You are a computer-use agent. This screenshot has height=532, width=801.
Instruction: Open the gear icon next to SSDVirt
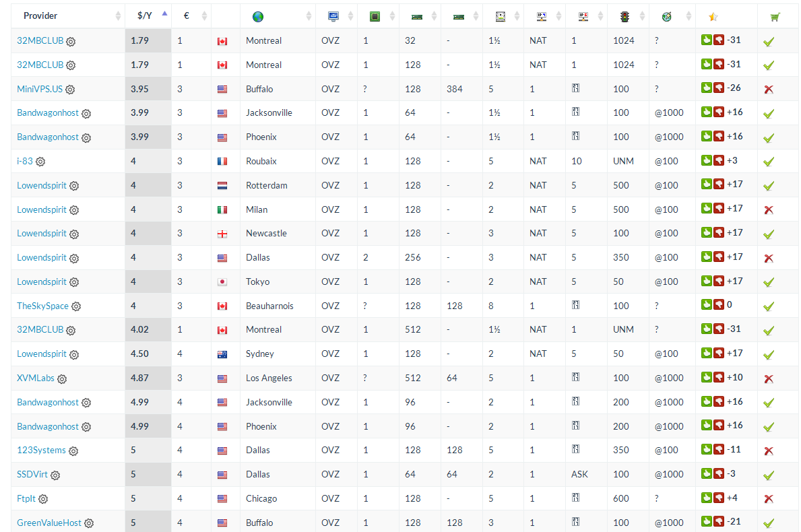[x=55, y=475]
